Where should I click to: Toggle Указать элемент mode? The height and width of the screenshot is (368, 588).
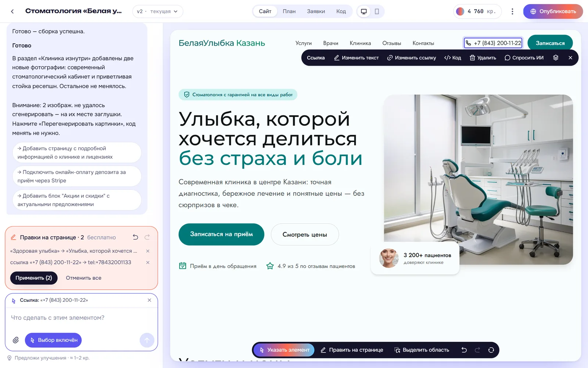point(284,350)
